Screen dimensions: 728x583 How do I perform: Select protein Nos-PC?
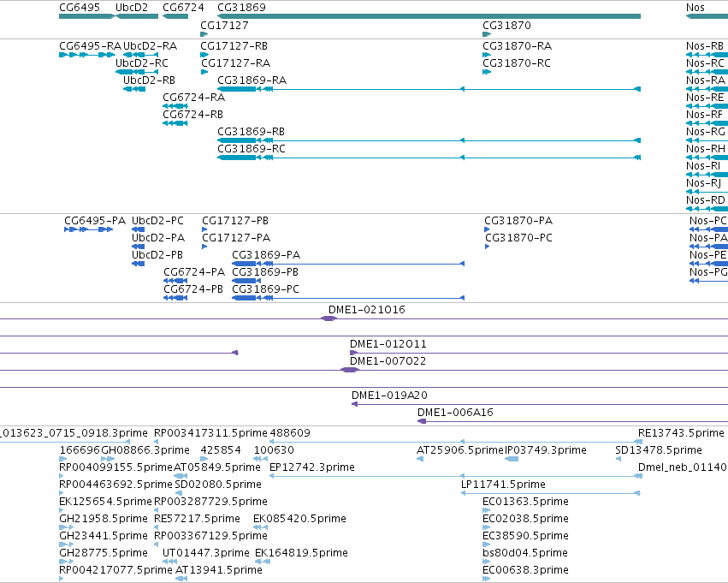pos(708,221)
